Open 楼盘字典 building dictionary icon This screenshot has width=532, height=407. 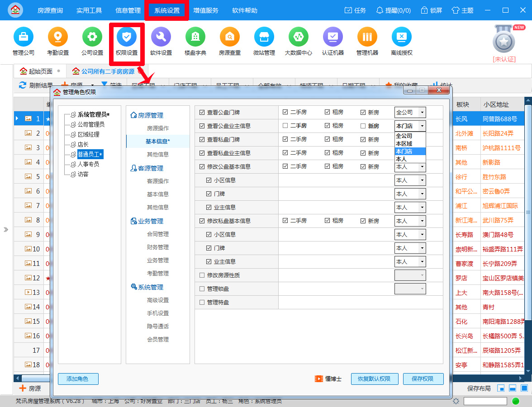195,37
